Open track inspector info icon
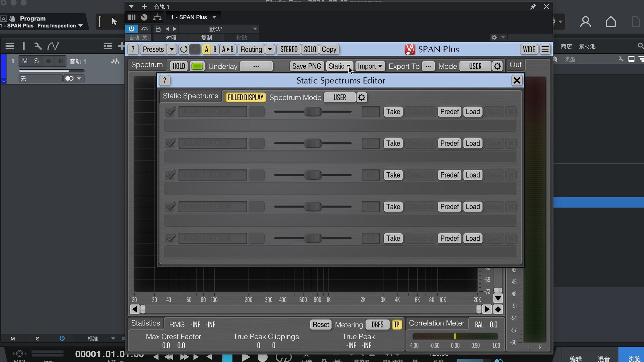Screen dimensions: 644x362 coord(23,46)
